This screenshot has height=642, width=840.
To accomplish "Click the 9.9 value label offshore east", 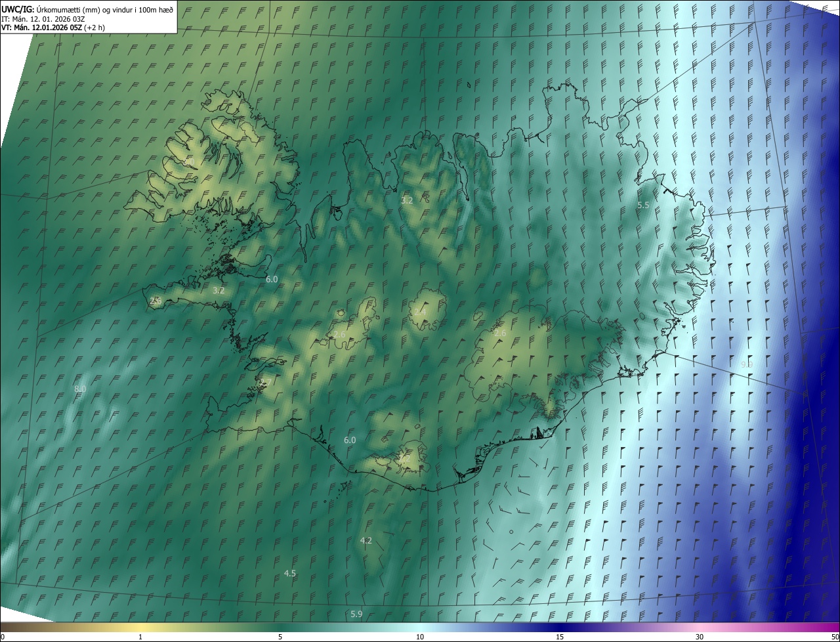I will (x=747, y=364).
